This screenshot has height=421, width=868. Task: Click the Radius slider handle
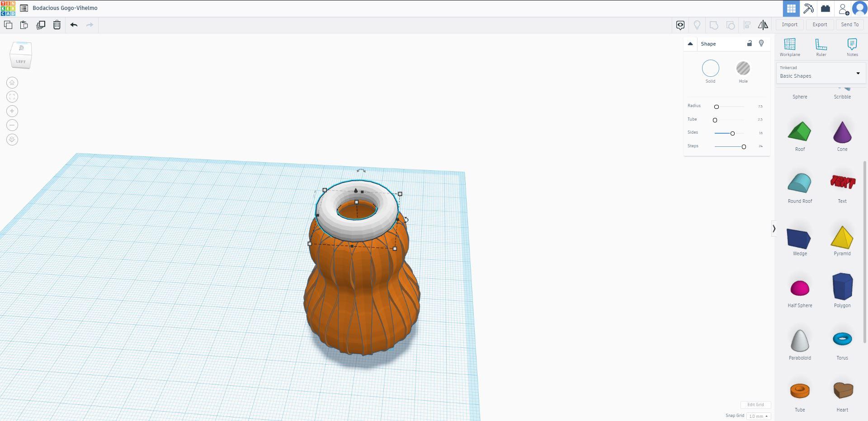(716, 107)
